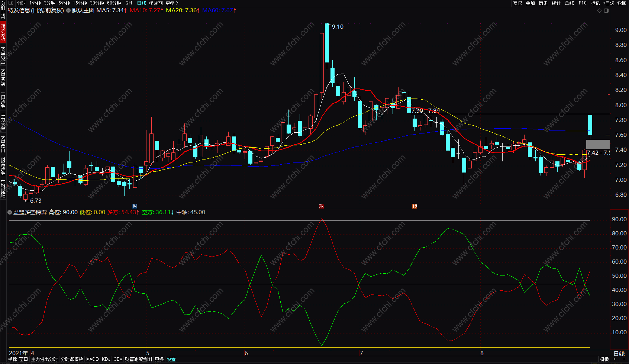Click the diamond marker icon above price axis

pyautogui.click(x=599, y=10)
